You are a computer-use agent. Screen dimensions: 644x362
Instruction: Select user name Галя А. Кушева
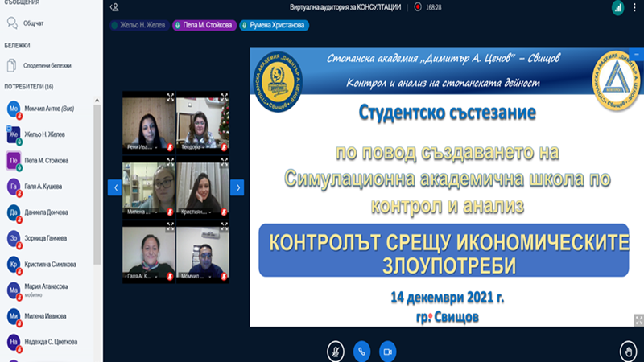[x=43, y=187]
